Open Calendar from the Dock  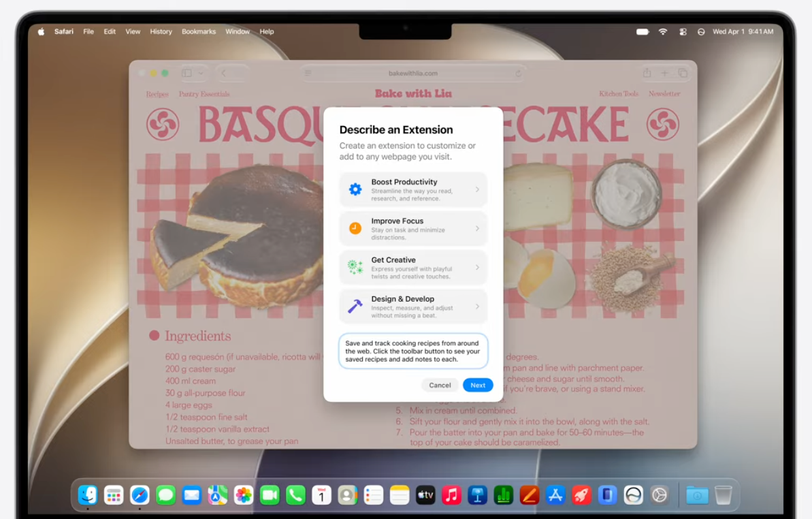(x=321, y=495)
